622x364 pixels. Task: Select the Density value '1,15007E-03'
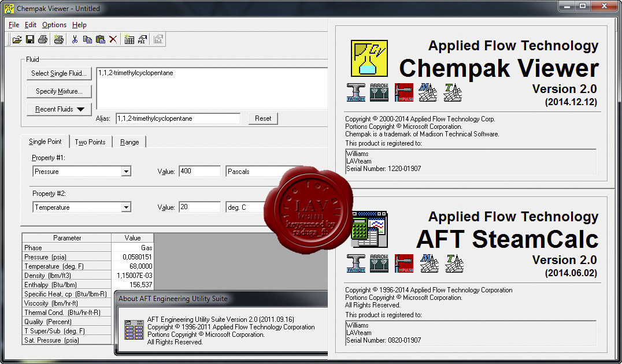(132, 275)
